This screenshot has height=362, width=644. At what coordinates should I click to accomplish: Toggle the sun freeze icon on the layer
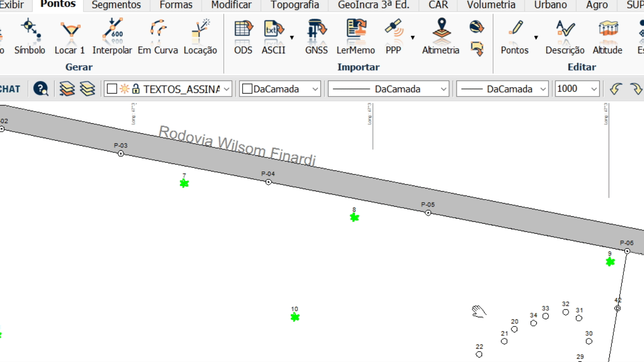(124, 89)
